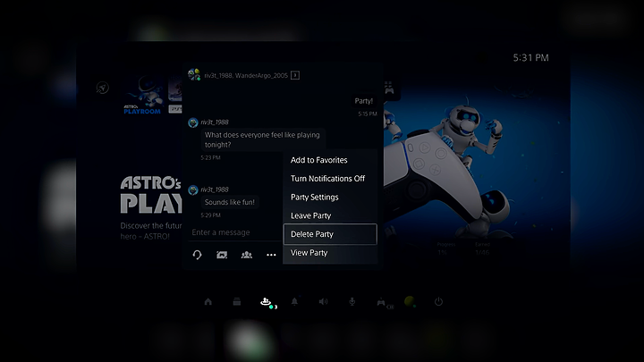Open Notifications bell icon
The image size is (644, 362).
coord(294,302)
